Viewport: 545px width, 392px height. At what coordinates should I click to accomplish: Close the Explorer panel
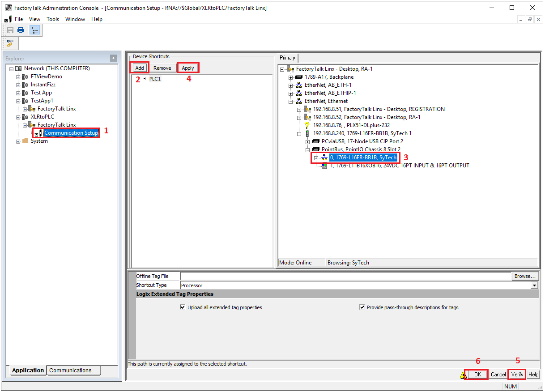coord(114,58)
